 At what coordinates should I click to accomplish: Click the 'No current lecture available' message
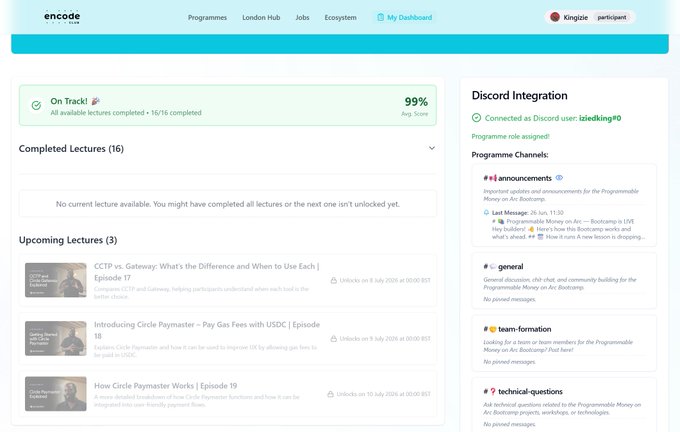point(228,204)
